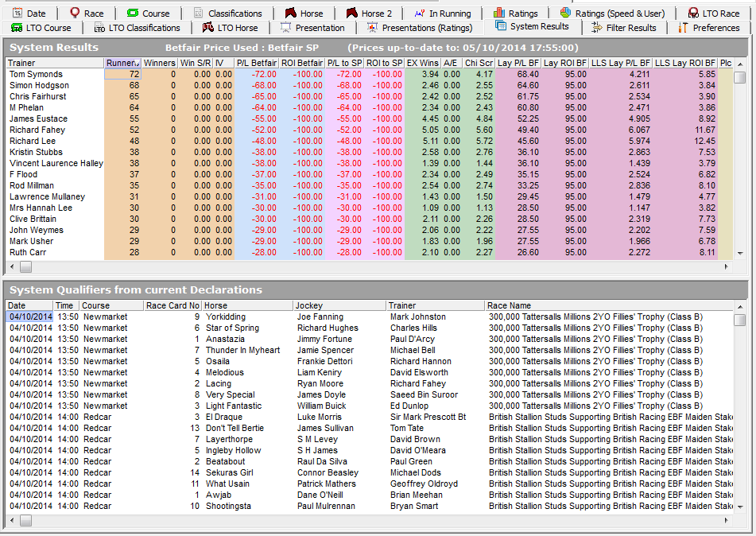Click the System Qualifiers horizontal scrollbar left arrow
Viewport: 756px width, 536px height.
pos(12,520)
